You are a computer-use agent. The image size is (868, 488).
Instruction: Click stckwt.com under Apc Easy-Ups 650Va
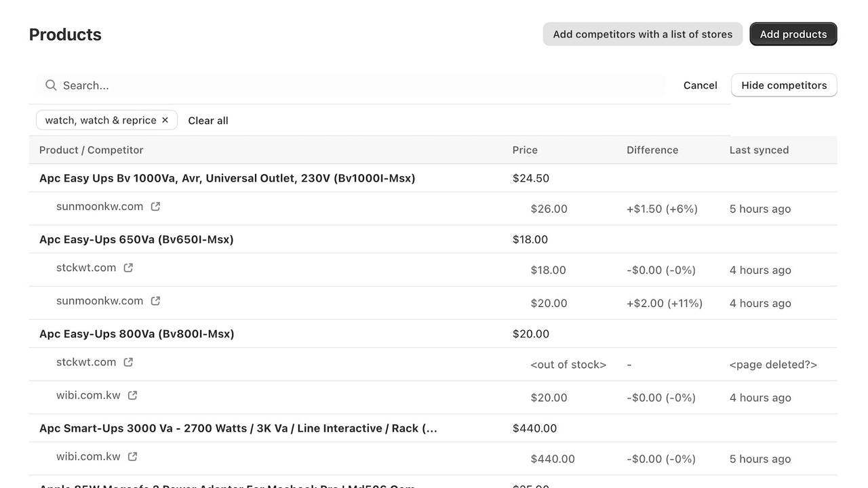click(86, 268)
